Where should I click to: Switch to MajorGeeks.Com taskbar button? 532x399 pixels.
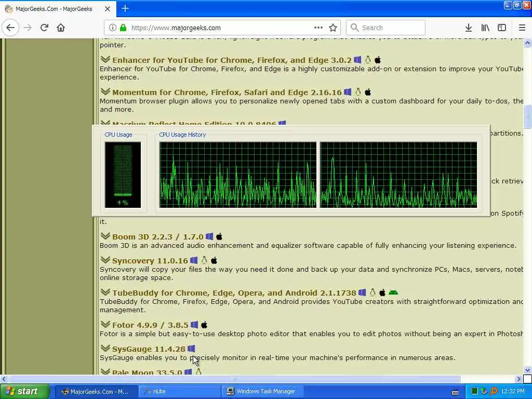[96, 392]
